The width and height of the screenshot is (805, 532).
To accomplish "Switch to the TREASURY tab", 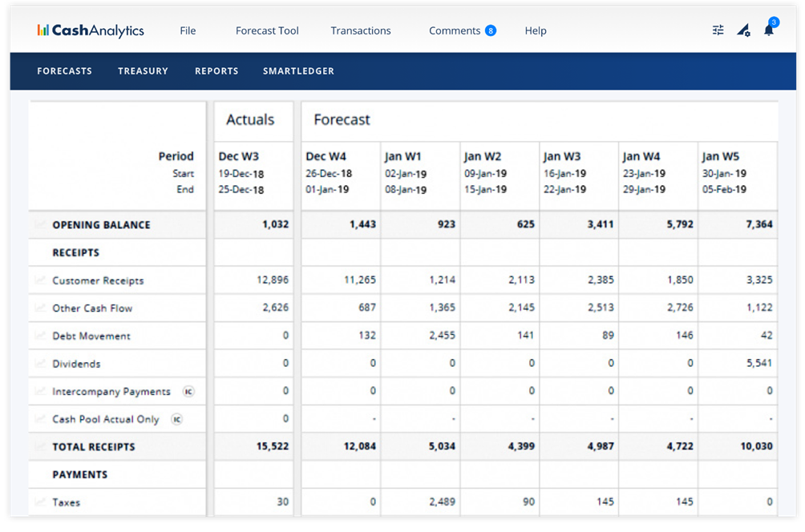I will pyautogui.click(x=143, y=71).
